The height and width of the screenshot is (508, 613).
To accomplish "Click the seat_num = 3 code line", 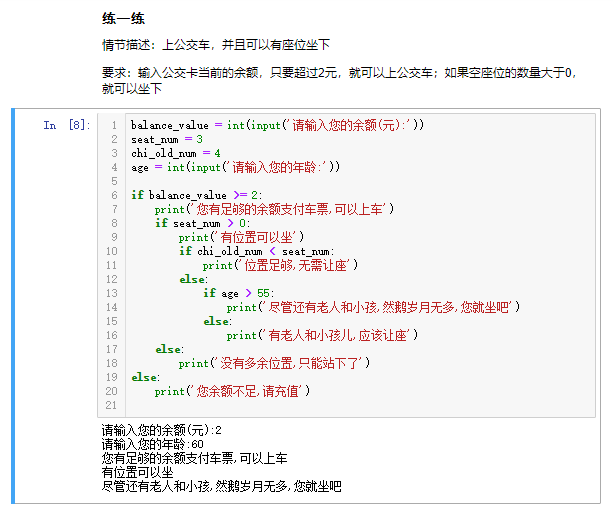I will coord(167,139).
